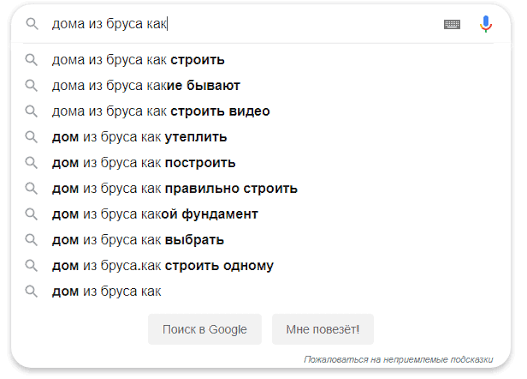Open 'Пожаловаться на неприемлемые подсказки' link
The width and height of the screenshot is (527, 379).
398,360
